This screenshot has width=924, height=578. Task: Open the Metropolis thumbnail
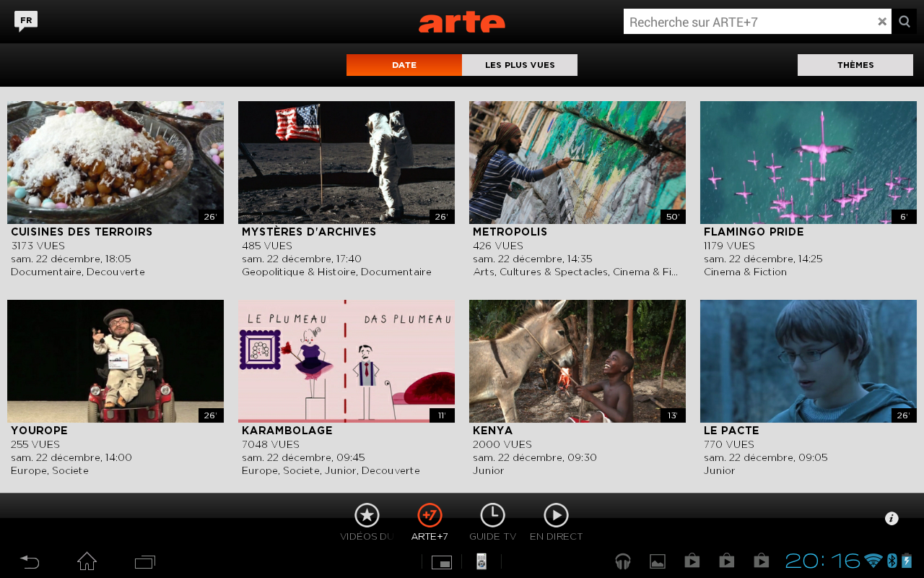(577, 163)
